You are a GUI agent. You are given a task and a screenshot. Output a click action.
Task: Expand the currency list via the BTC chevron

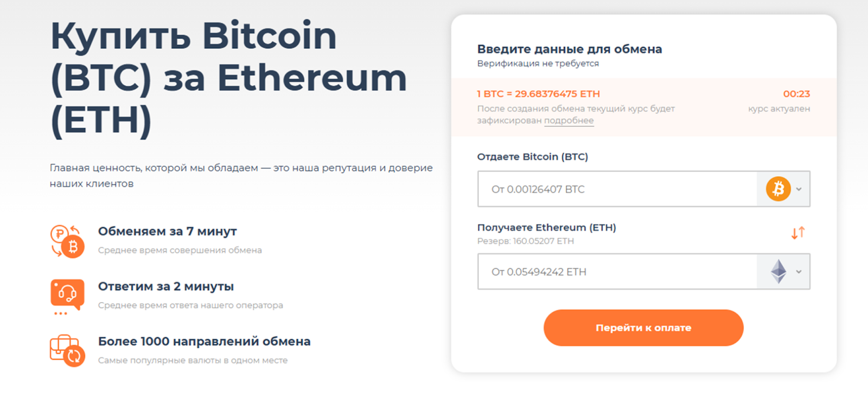click(798, 189)
